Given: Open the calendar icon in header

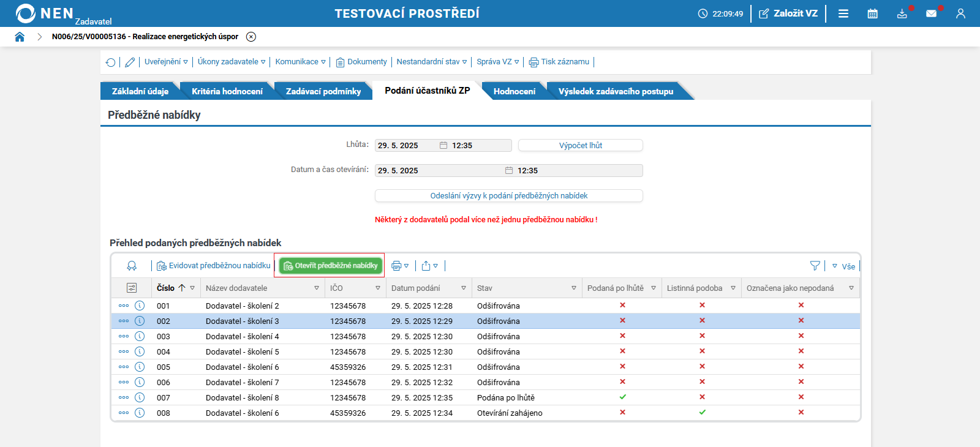Looking at the screenshot, I should [872, 13].
